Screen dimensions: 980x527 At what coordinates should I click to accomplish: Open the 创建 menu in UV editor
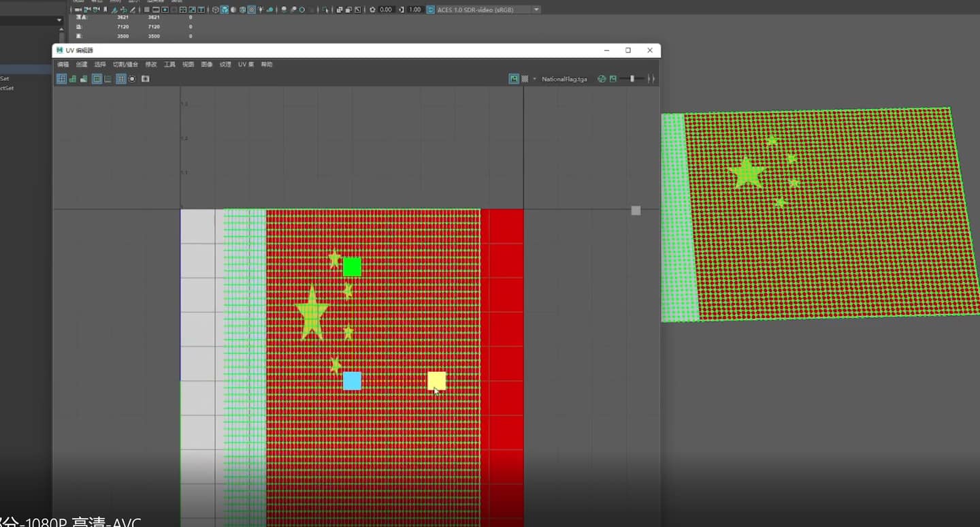(82, 65)
